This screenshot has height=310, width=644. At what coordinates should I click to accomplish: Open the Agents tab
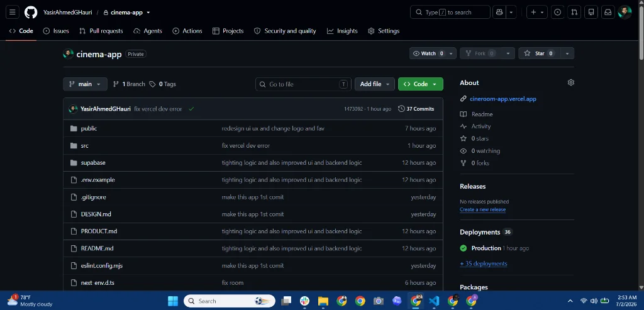point(148,31)
